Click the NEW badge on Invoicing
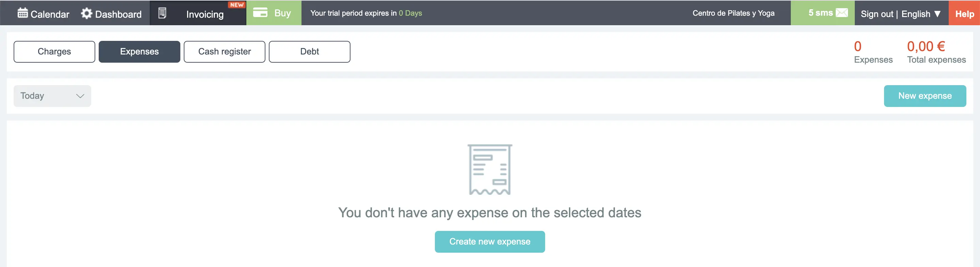 click(236, 4)
